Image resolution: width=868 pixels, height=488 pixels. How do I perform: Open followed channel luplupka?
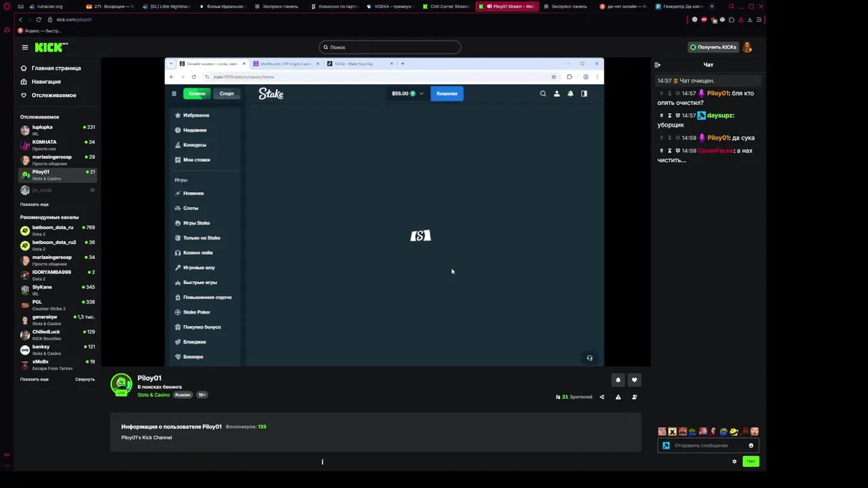click(58, 130)
